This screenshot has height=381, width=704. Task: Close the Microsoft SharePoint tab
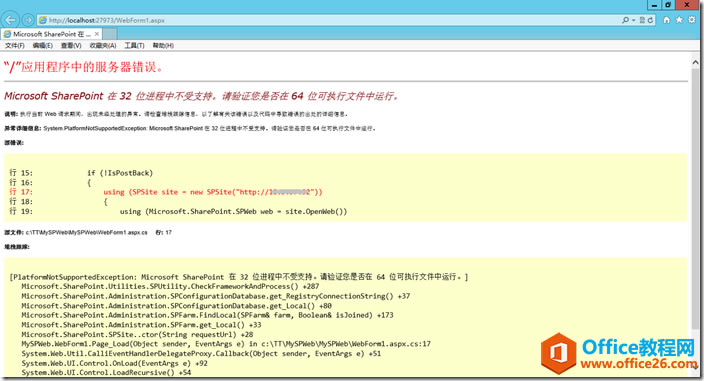coord(97,34)
